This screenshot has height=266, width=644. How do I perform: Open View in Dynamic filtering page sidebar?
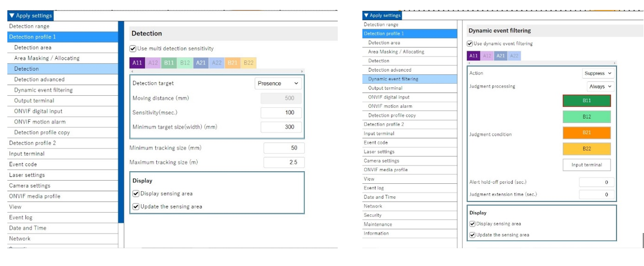click(410, 179)
